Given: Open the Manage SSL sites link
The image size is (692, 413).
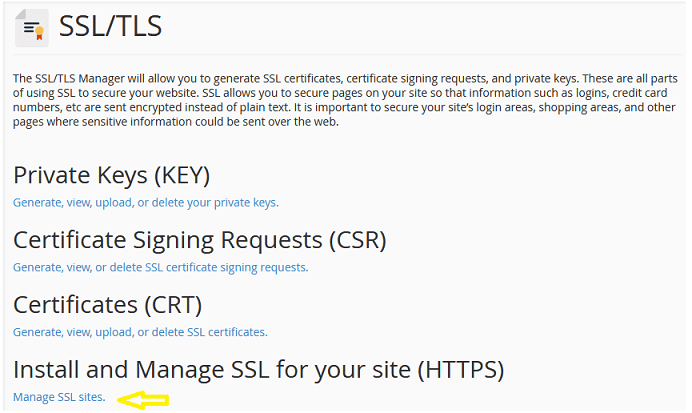Looking at the screenshot, I should coord(59,397).
